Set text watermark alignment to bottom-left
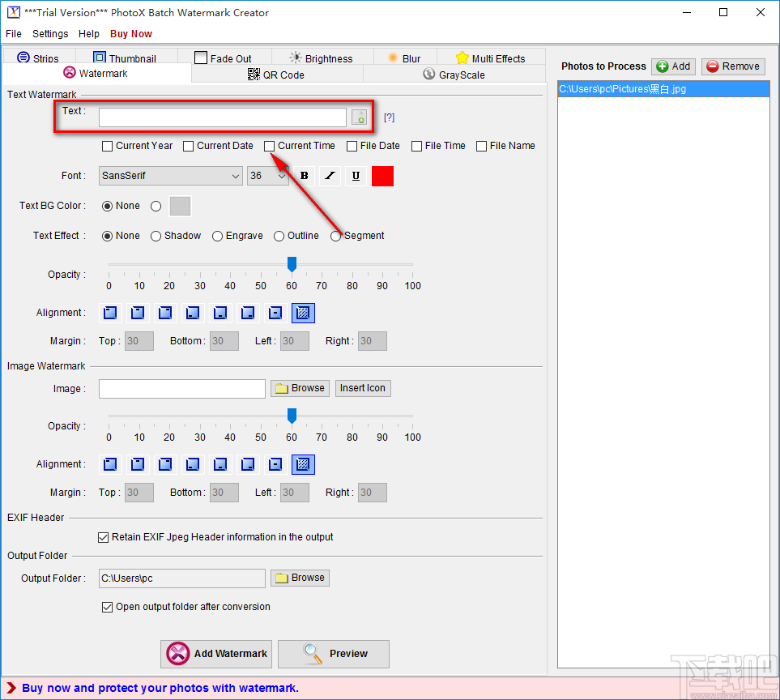This screenshot has height=700, width=780. tap(193, 313)
